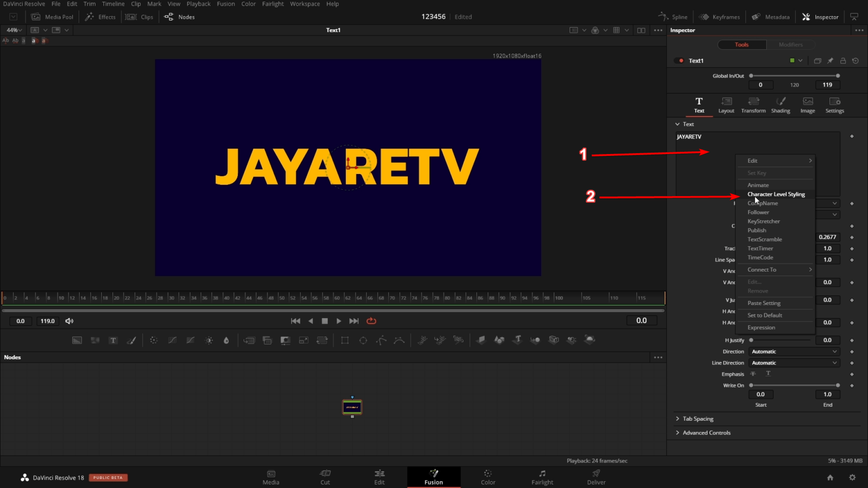Select the Background tool icon
Viewport: 868px width, 488px height.
click(x=77, y=339)
